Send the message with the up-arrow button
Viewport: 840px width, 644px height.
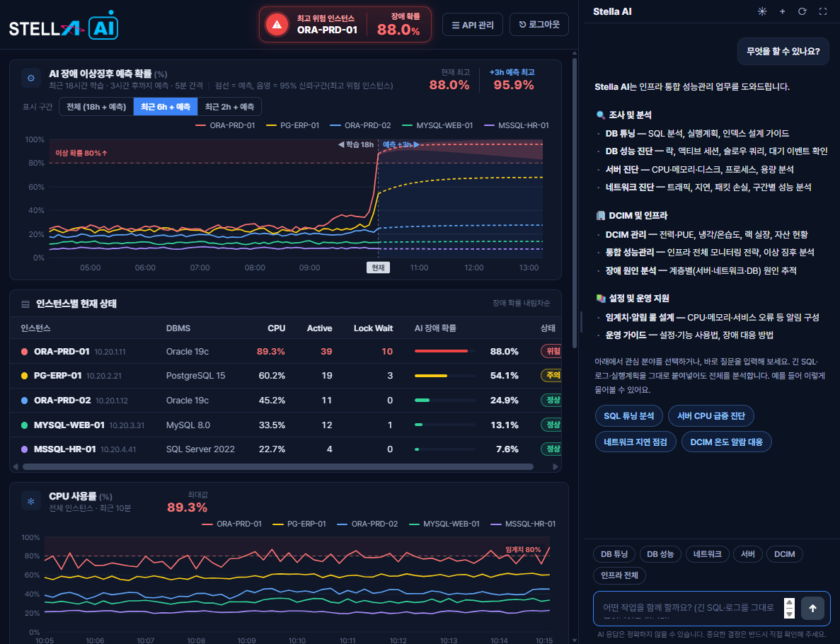coord(812,608)
